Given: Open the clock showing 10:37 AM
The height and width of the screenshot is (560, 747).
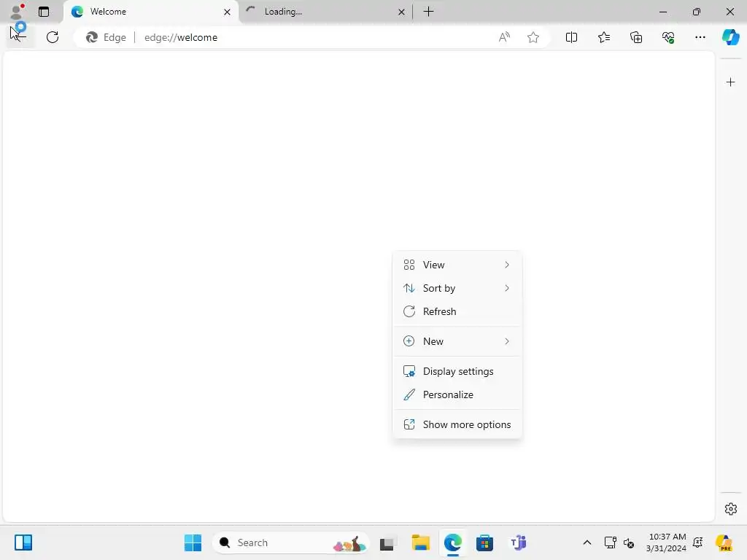Looking at the screenshot, I should (x=667, y=542).
